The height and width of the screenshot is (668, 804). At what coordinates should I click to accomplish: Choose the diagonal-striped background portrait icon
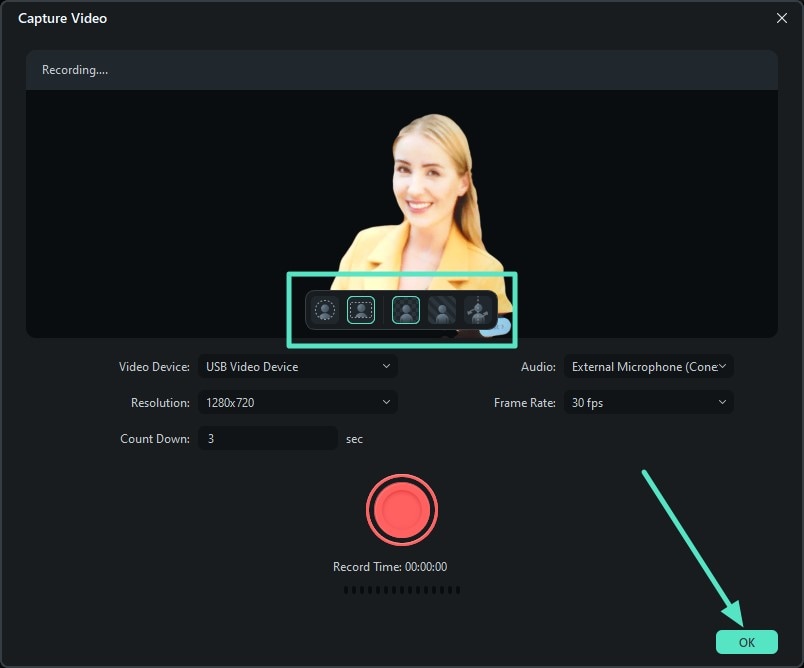coord(441,310)
